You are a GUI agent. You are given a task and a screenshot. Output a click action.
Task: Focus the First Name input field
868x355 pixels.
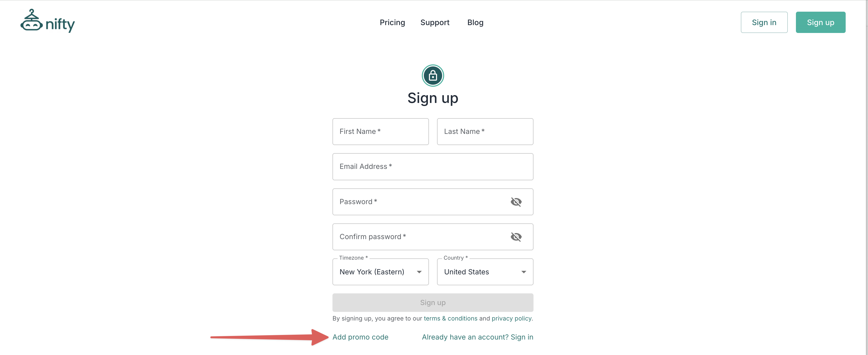[x=380, y=132]
